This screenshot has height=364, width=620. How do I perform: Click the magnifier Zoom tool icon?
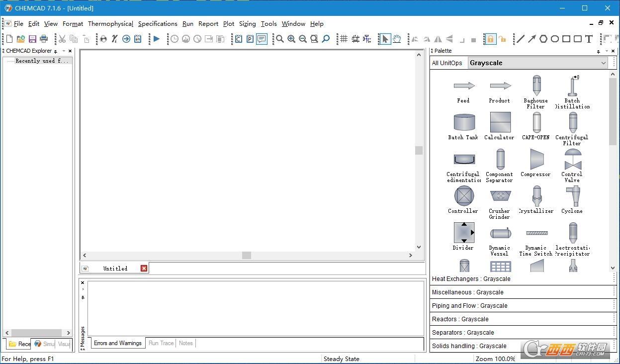[x=280, y=39]
